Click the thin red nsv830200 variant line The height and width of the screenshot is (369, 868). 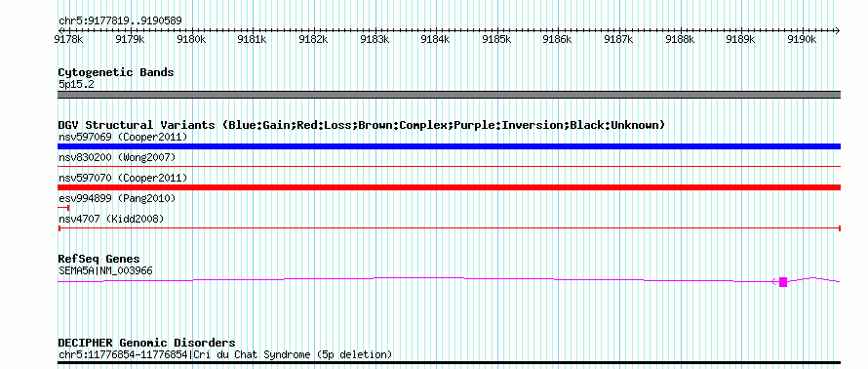[449, 166]
